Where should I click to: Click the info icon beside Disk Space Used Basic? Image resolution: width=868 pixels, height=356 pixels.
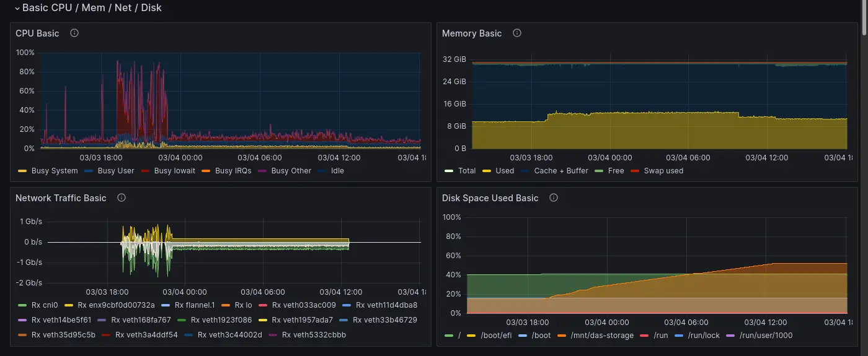pos(554,198)
